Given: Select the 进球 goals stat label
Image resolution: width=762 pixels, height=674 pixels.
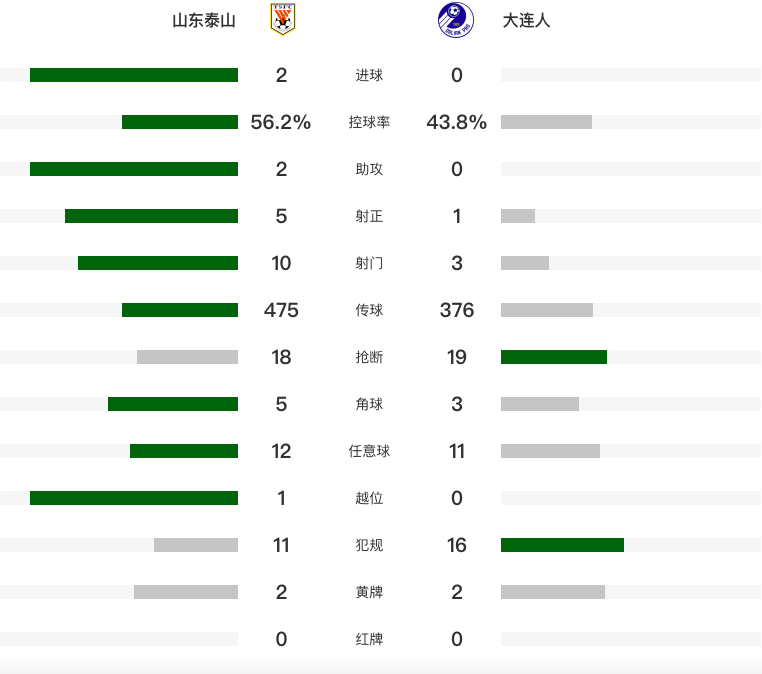Looking at the screenshot, I should [x=369, y=75].
